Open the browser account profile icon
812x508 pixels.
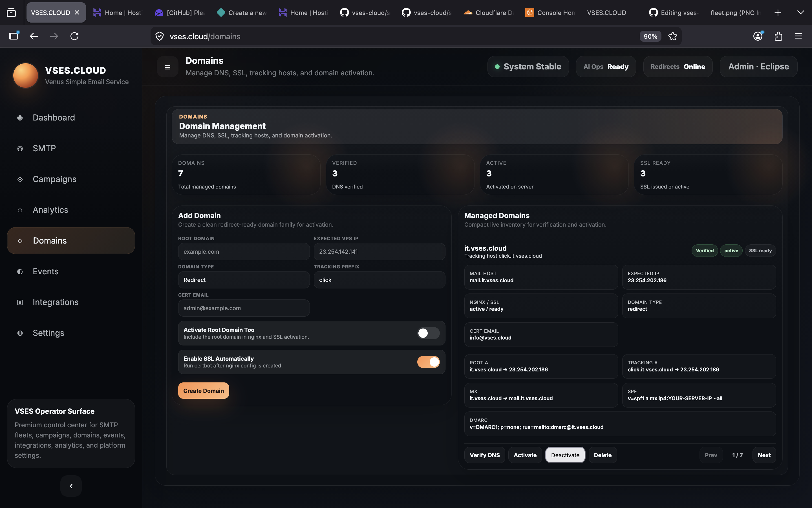[x=758, y=36]
